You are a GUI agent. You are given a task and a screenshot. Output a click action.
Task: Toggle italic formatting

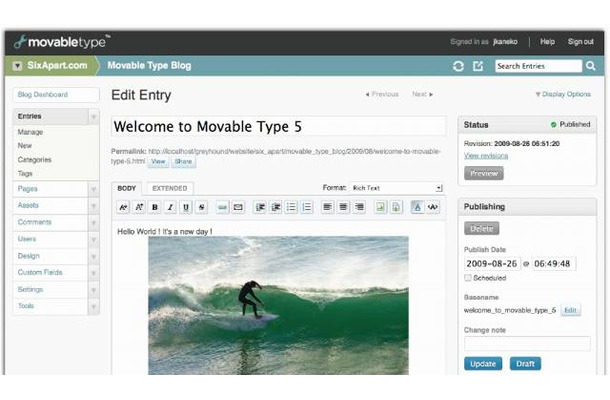[x=170, y=207]
